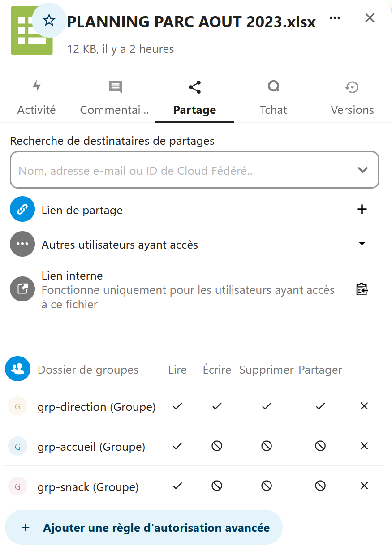Screen dimensions: 392x551
Task: Toggle Lire permission for grp-accueil
Action: (x=177, y=446)
